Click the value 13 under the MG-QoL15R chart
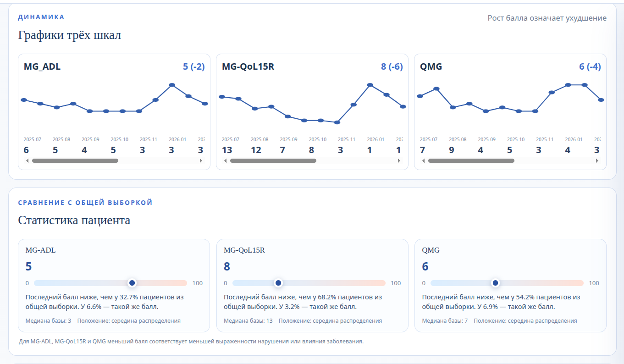624x364 pixels. (x=227, y=150)
